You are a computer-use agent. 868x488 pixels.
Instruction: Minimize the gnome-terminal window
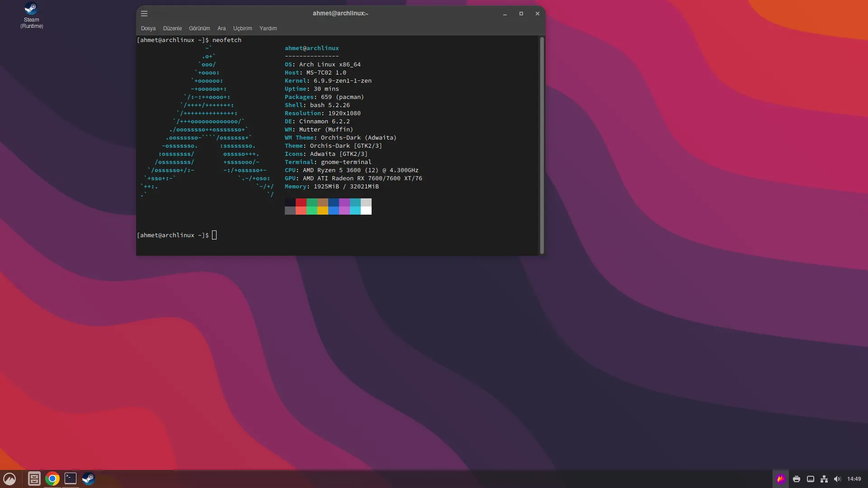[505, 14]
